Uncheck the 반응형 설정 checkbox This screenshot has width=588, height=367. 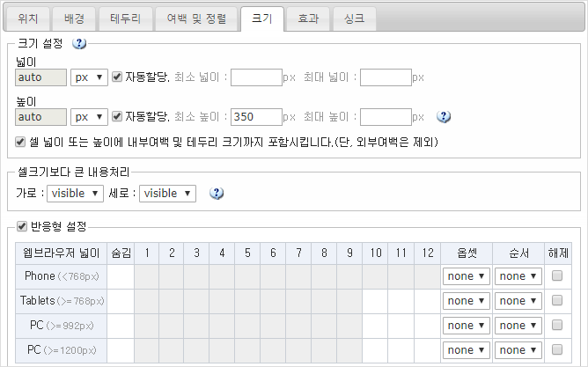click(21, 227)
